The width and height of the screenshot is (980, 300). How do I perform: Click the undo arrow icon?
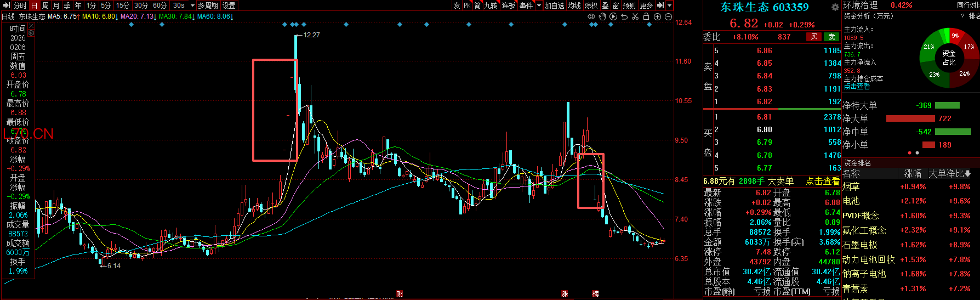pyautogui.click(x=624, y=16)
